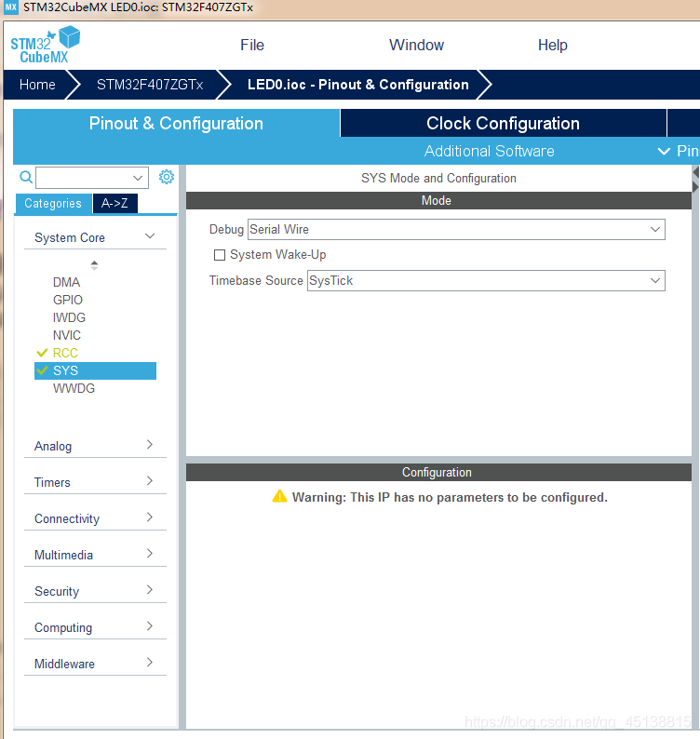Click the warning triangle icon
The width and height of the screenshot is (700, 739).
(279, 496)
